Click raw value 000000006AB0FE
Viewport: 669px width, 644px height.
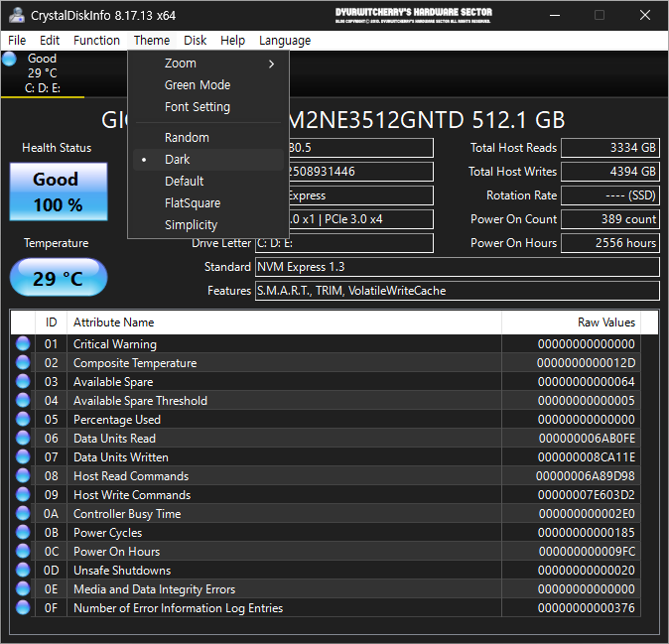click(587, 439)
